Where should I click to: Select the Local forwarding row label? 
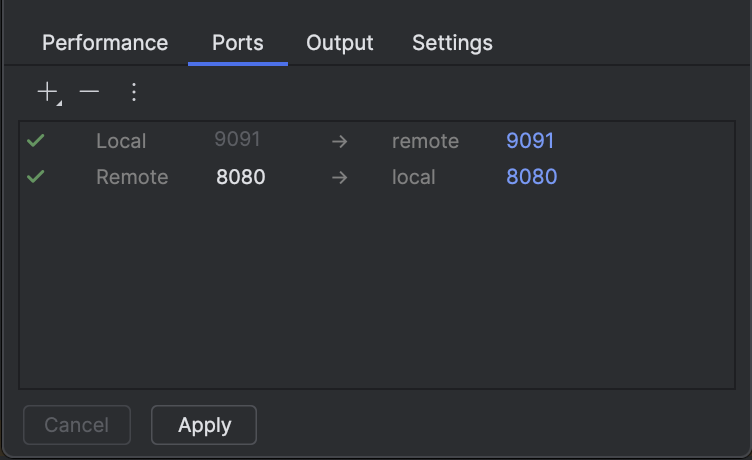point(121,141)
